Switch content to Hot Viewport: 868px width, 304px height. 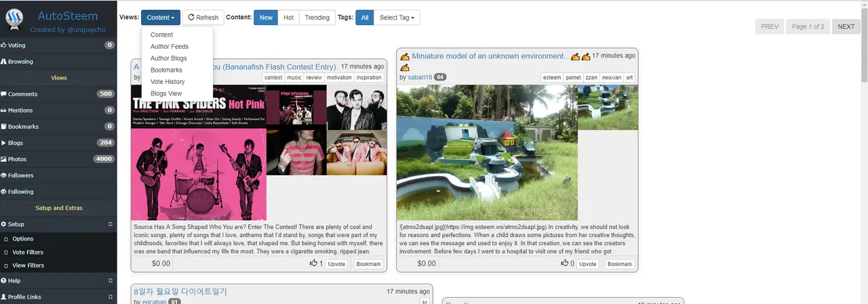coord(288,18)
